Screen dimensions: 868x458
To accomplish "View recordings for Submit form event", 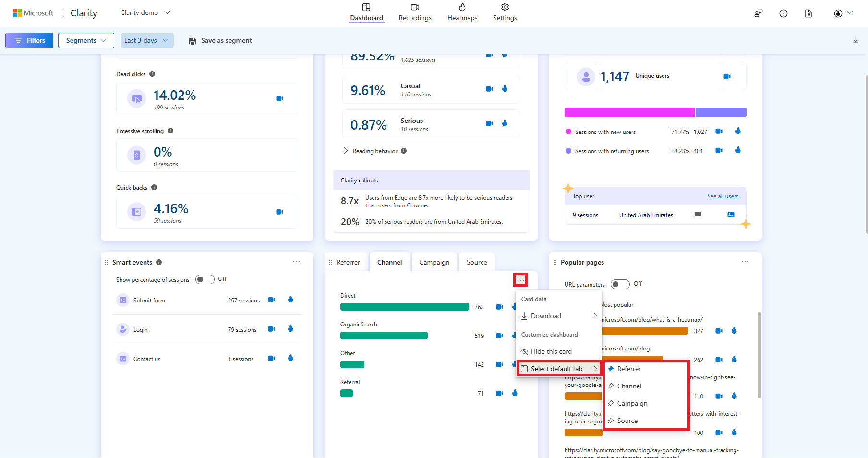I will pyautogui.click(x=271, y=300).
